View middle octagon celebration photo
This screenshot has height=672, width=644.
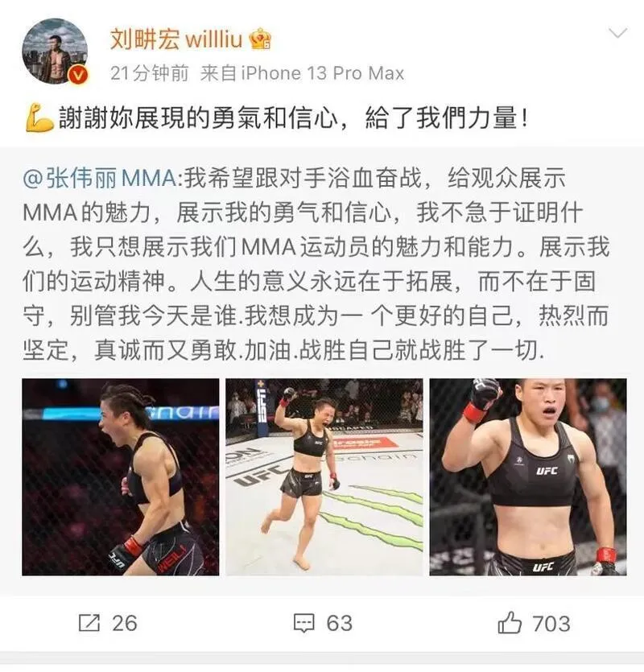pyautogui.click(x=324, y=476)
